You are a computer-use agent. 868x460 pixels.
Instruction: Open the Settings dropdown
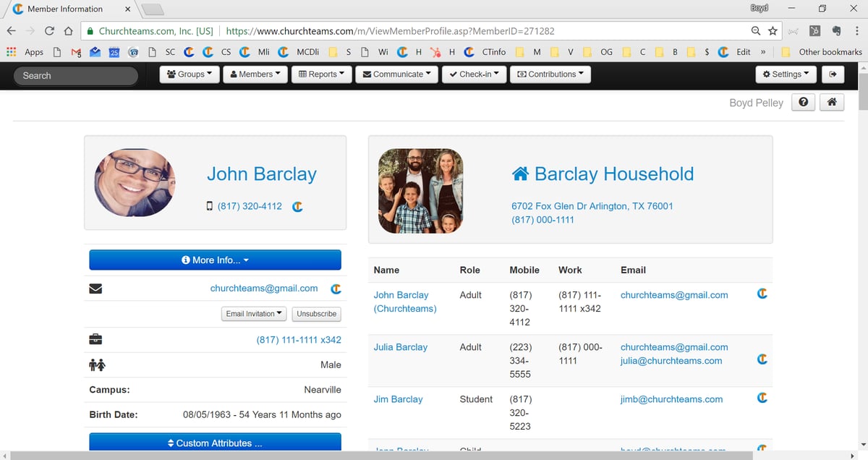pos(786,74)
